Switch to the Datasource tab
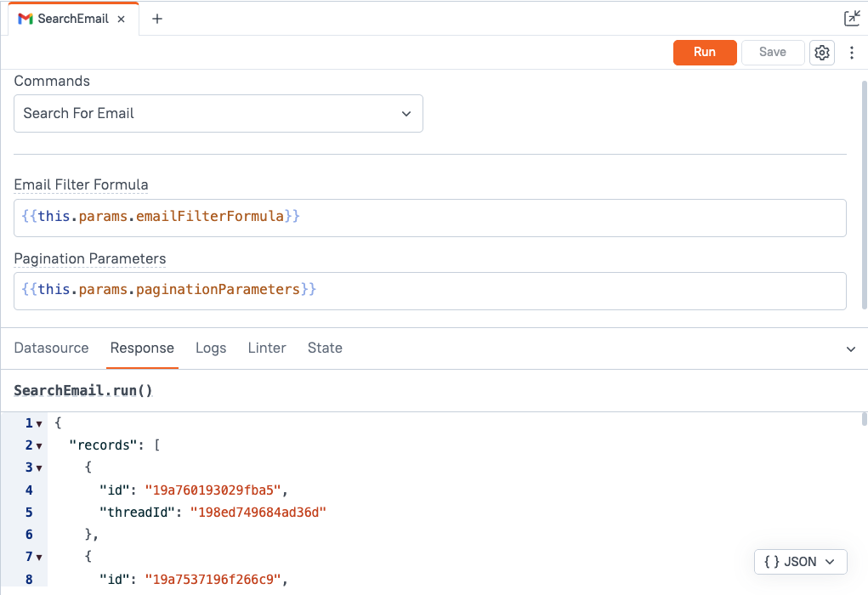This screenshot has width=868, height=595. coord(52,348)
